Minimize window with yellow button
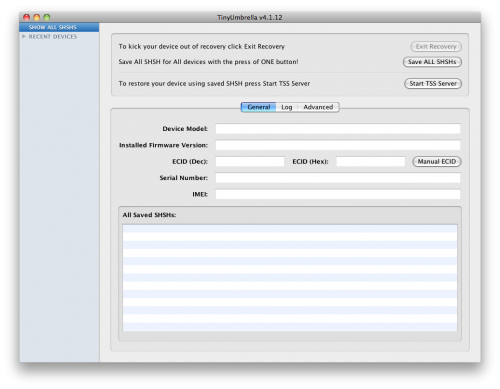 click(x=37, y=17)
